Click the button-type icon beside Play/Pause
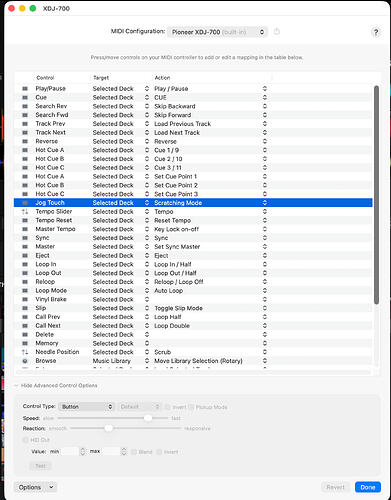Screen dimensions: 391x500 click(x=25, y=89)
